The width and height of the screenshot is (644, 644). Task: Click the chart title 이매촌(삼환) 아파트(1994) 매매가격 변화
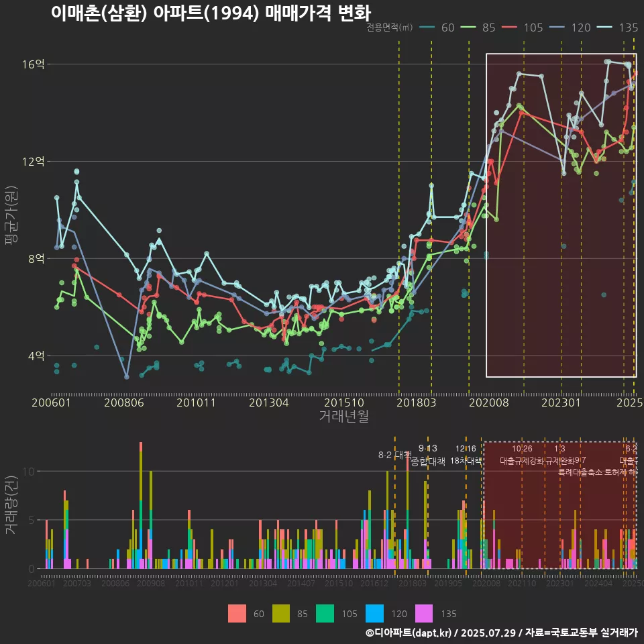(x=211, y=13)
